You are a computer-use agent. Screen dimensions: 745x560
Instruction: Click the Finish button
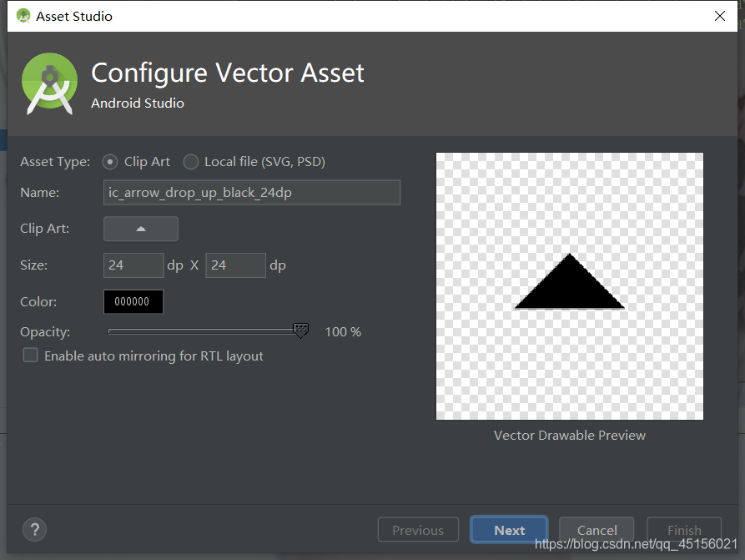click(x=684, y=530)
